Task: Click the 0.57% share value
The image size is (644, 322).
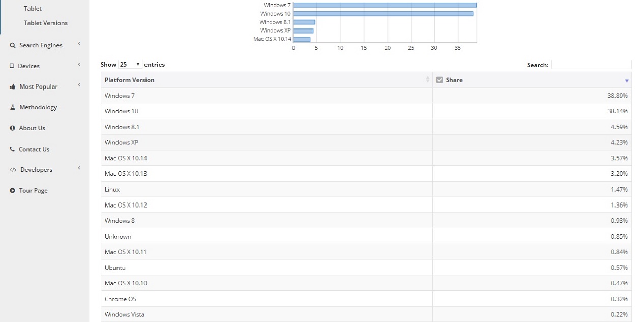Action: tap(619, 268)
